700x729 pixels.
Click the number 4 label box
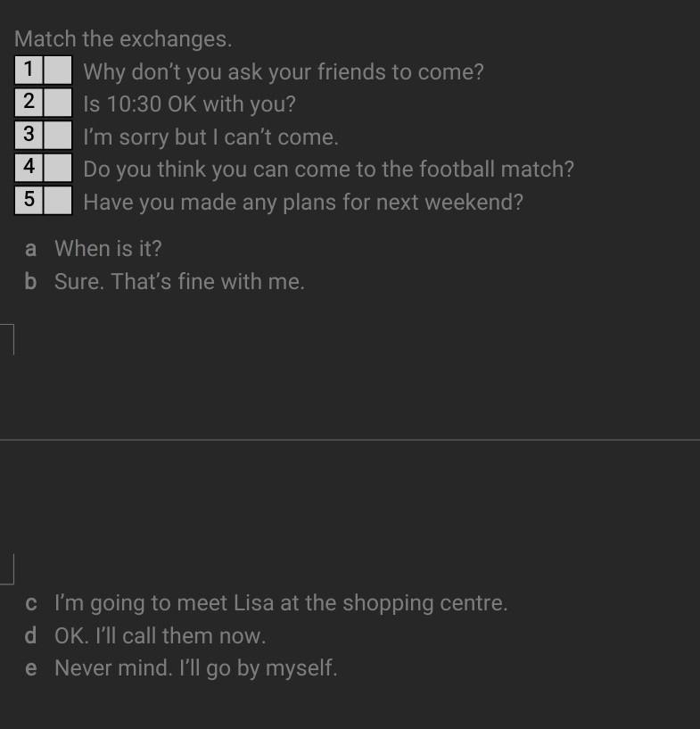coord(29,168)
